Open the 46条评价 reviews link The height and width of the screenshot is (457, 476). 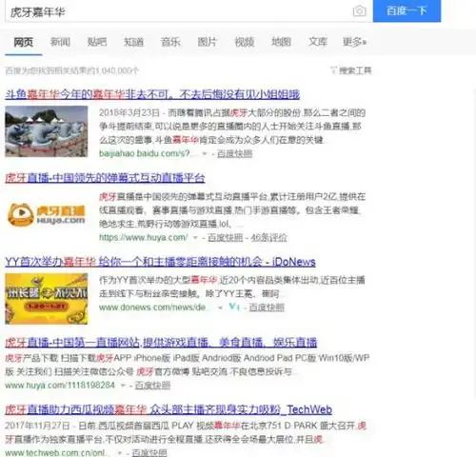point(269,238)
